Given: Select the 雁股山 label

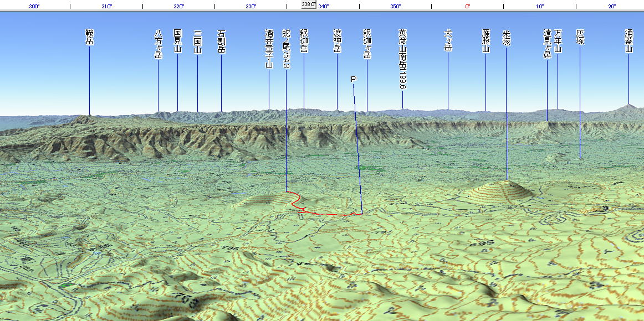Looking at the screenshot, I should (485, 41).
